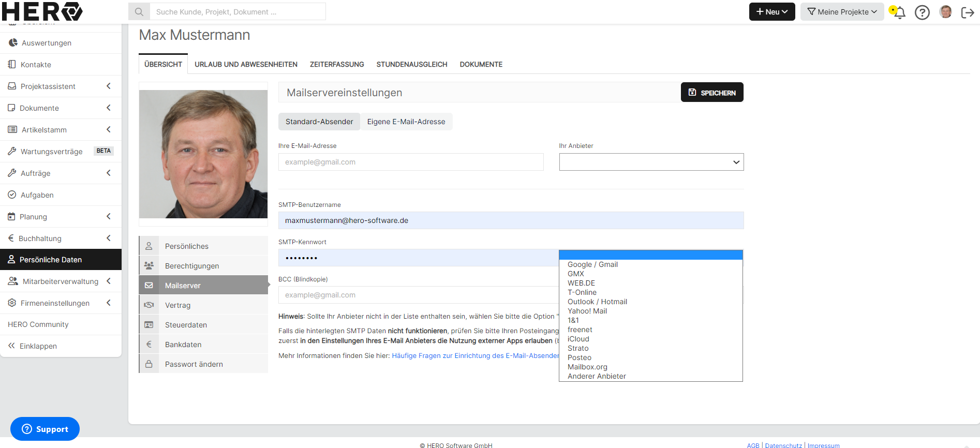
Task: Select the Eigene E-Mail-Adresse option
Action: 406,122
